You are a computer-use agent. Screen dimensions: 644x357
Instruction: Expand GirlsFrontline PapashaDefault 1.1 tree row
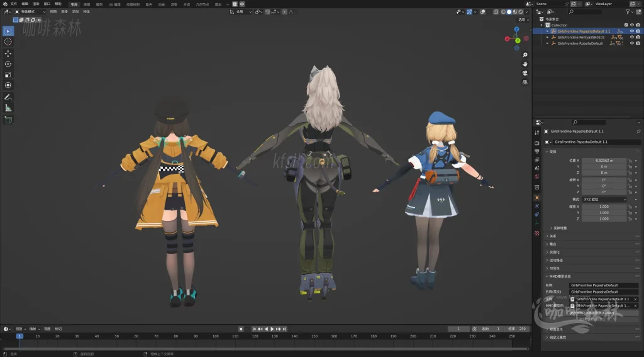547,31
